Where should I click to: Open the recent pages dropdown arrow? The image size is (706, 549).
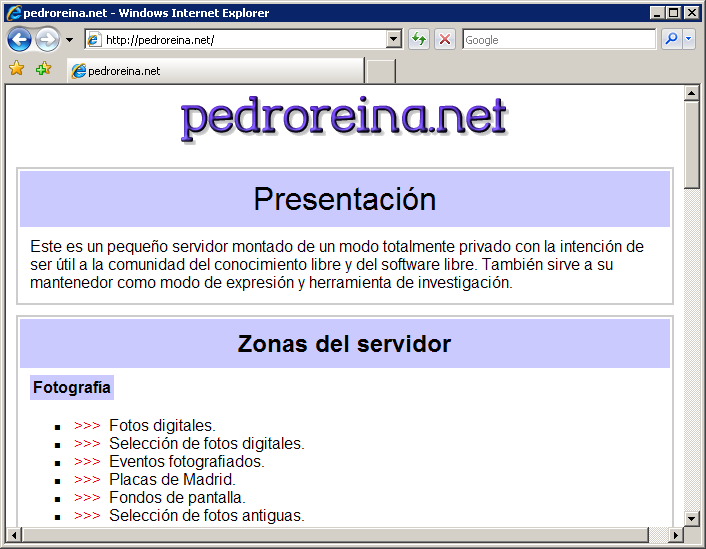click(x=69, y=41)
